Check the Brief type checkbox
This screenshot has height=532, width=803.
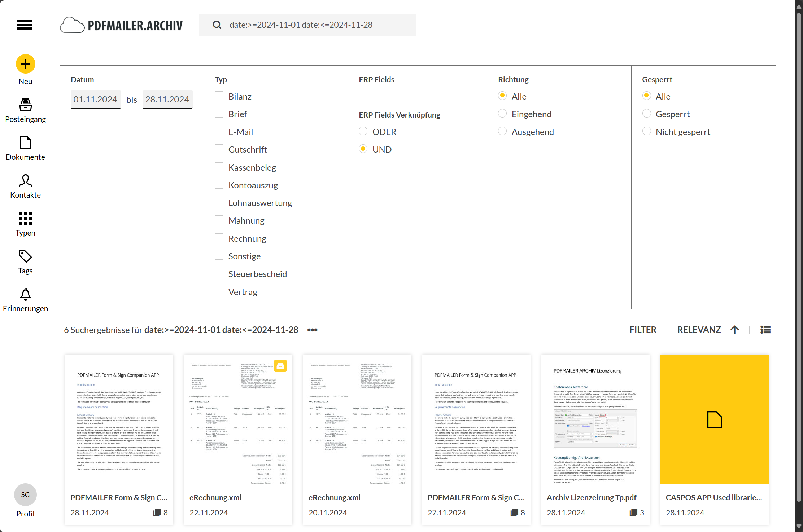coord(219,114)
